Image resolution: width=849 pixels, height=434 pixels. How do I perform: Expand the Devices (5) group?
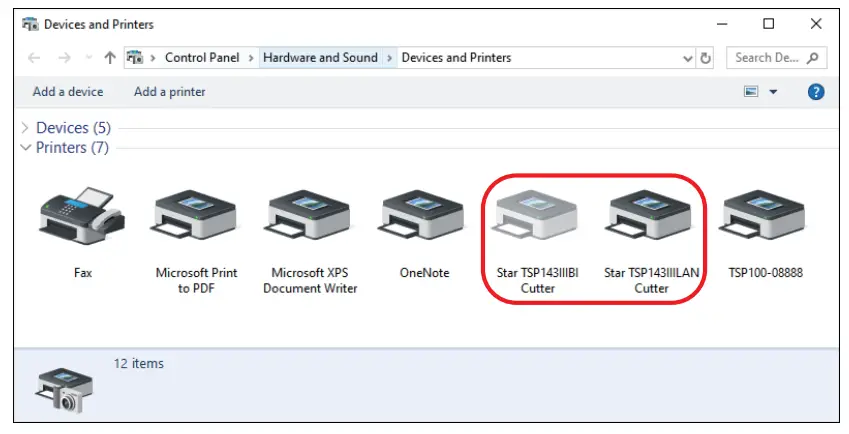pos(25,128)
